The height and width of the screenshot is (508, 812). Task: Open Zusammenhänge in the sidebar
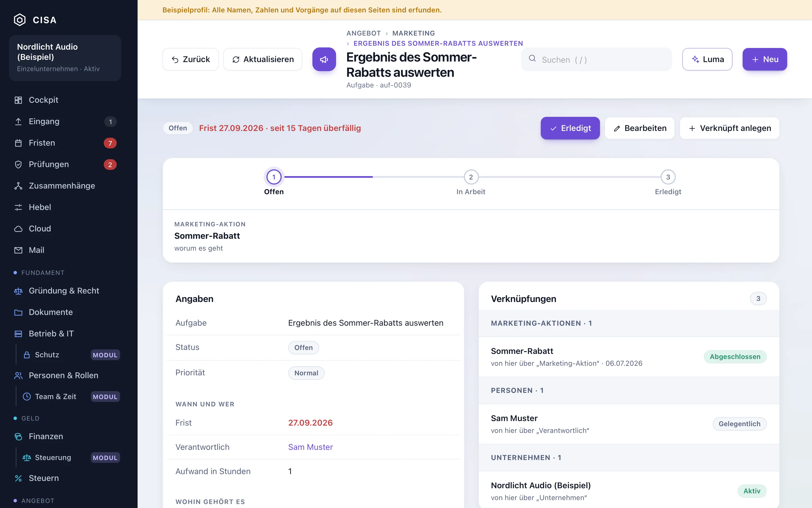point(65,186)
